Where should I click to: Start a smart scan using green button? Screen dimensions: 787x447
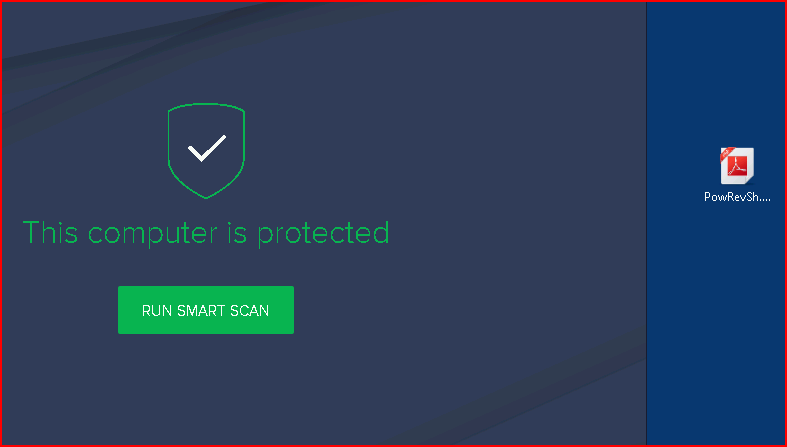pos(206,310)
